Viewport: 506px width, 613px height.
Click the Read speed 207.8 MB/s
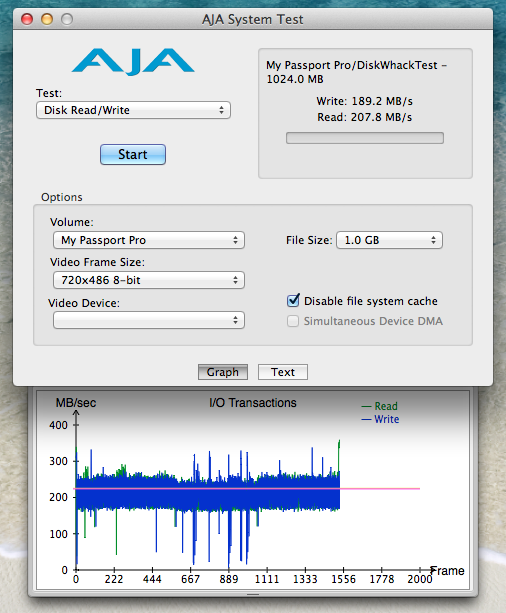point(364,117)
